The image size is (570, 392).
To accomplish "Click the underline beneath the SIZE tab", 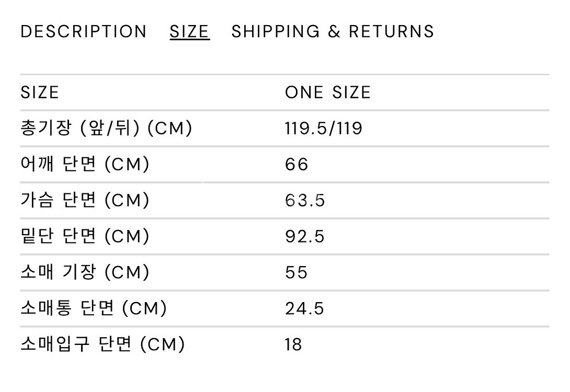I will (189, 40).
